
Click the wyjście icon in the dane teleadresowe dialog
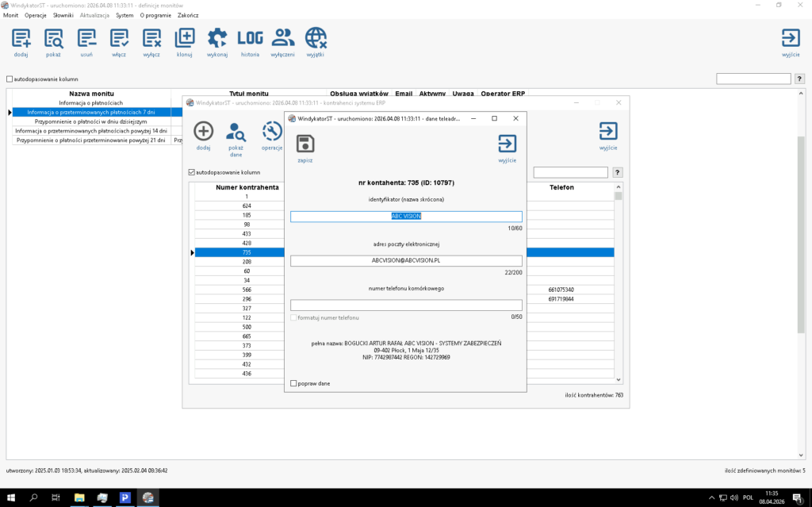[x=507, y=144]
